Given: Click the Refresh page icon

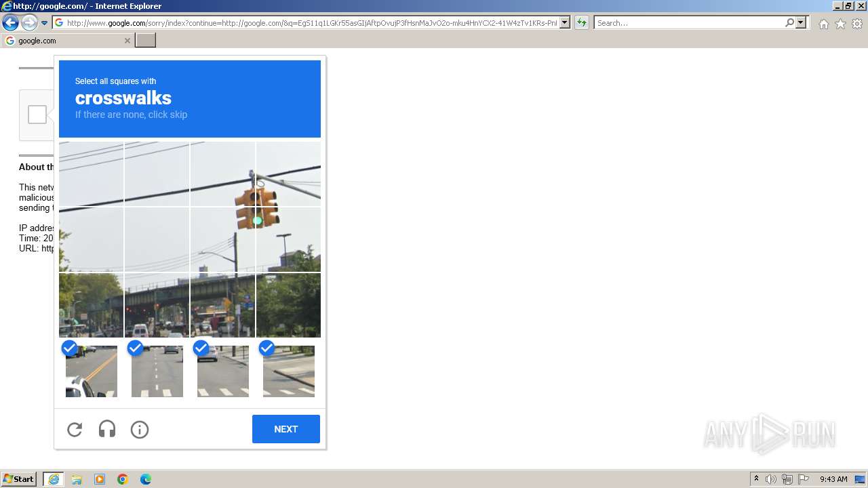Looking at the screenshot, I should (x=582, y=23).
